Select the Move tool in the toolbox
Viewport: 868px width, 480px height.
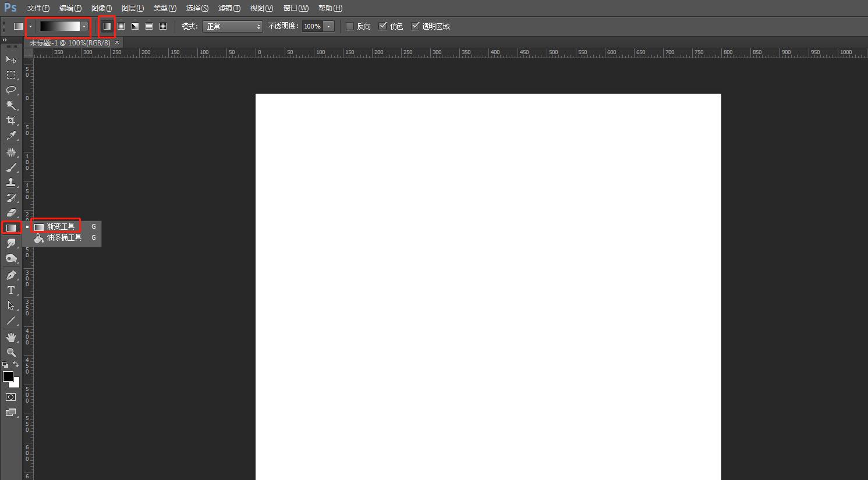[x=10, y=59]
